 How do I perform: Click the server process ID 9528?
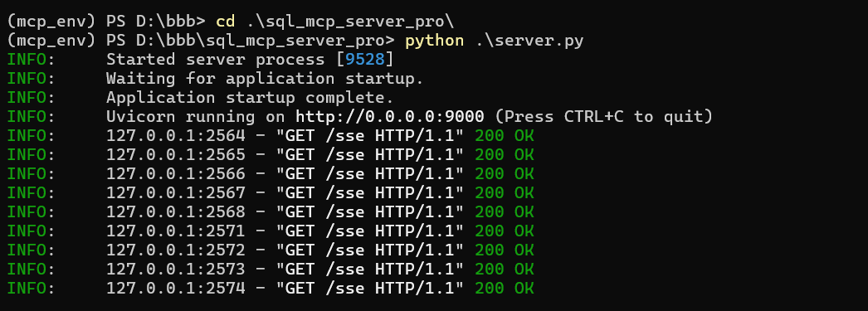click(x=365, y=59)
